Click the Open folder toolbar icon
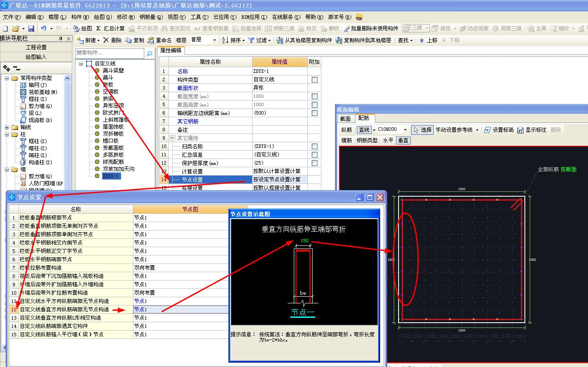Screen dimensions: 588x367 click(16, 29)
